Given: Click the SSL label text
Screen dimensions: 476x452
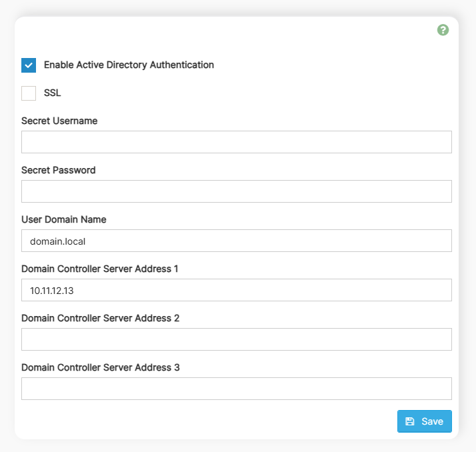Looking at the screenshot, I should [x=53, y=93].
